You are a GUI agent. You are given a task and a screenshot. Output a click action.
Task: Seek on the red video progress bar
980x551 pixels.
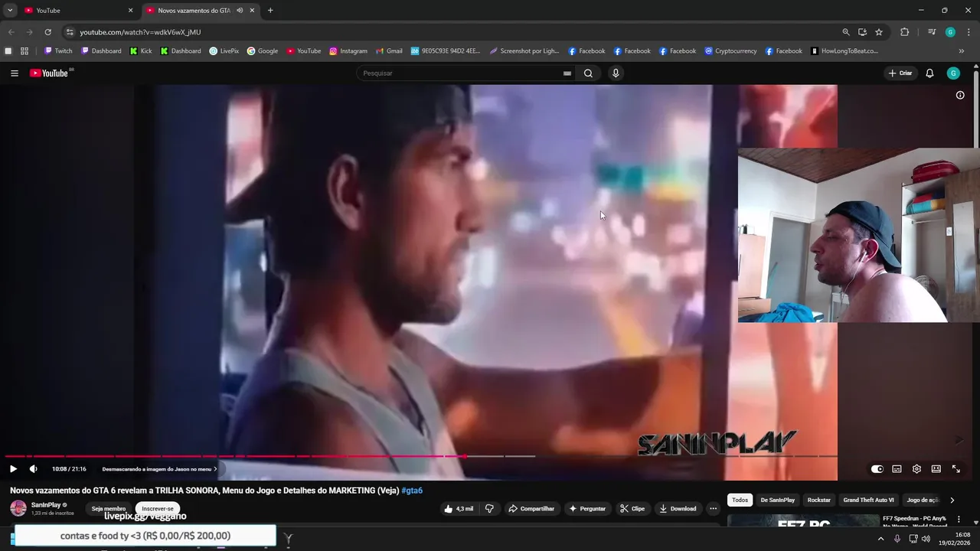pos(234,456)
